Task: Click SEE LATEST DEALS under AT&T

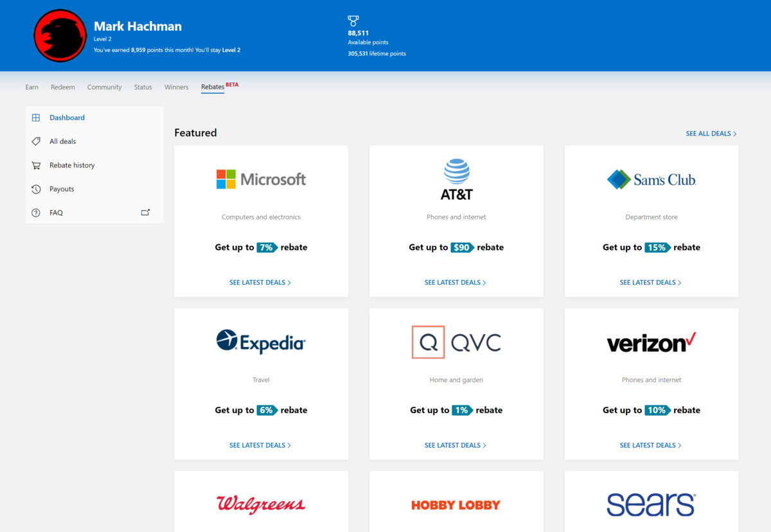Action: pyautogui.click(x=453, y=282)
